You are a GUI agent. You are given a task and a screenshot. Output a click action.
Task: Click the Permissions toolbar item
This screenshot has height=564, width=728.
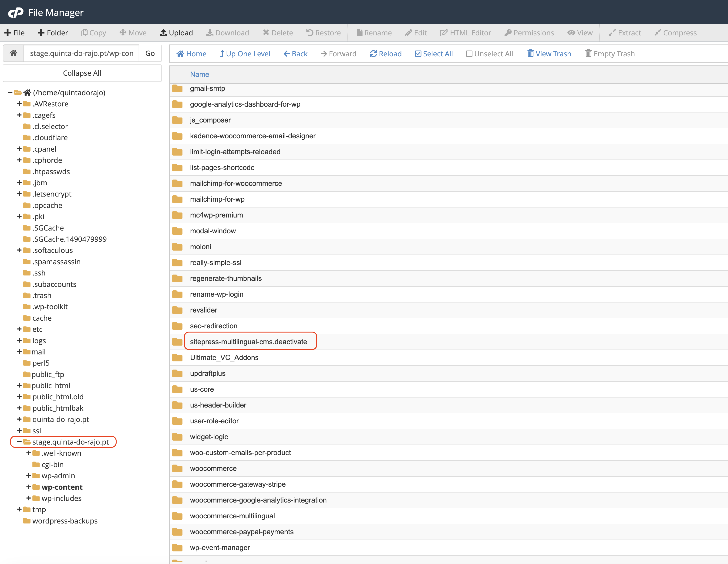pos(529,33)
